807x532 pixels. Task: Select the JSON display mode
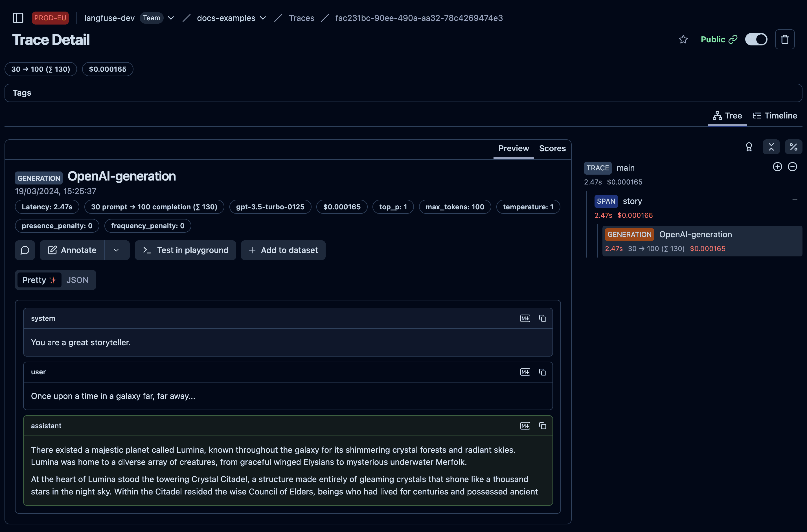point(77,280)
